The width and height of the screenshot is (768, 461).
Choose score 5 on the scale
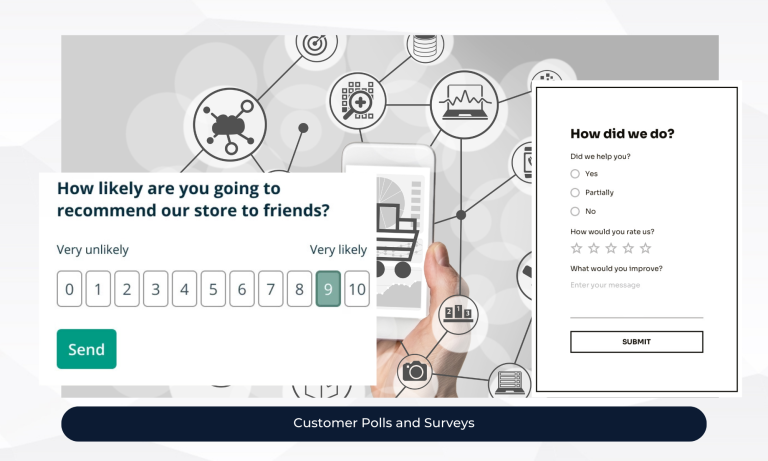click(x=213, y=290)
